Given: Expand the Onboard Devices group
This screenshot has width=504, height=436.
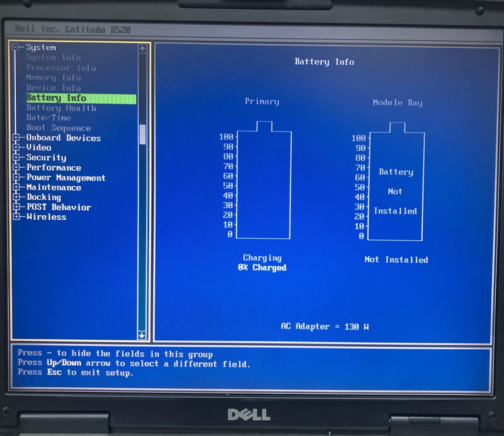Looking at the screenshot, I should (x=16, y=138).
